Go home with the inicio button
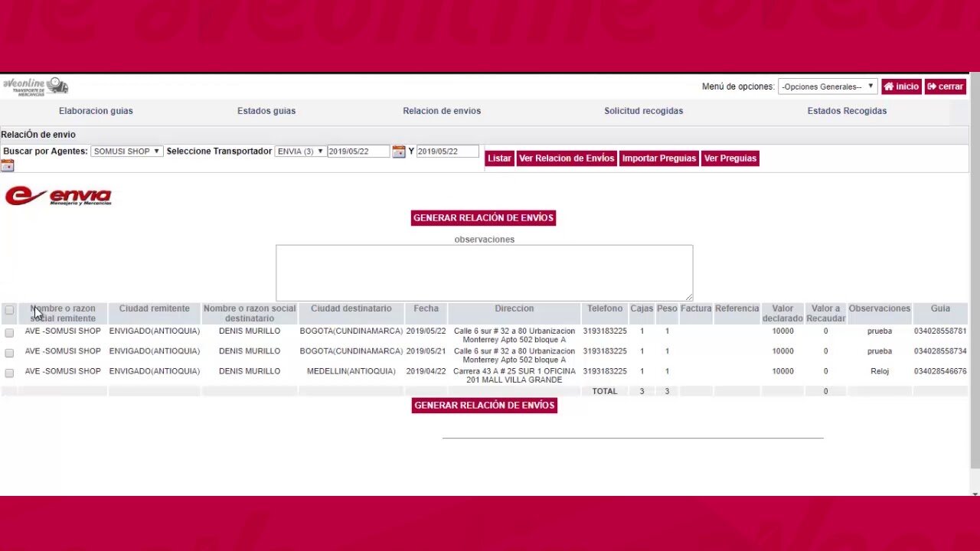This screenshot has height=551, width=980. coord(901,86)
